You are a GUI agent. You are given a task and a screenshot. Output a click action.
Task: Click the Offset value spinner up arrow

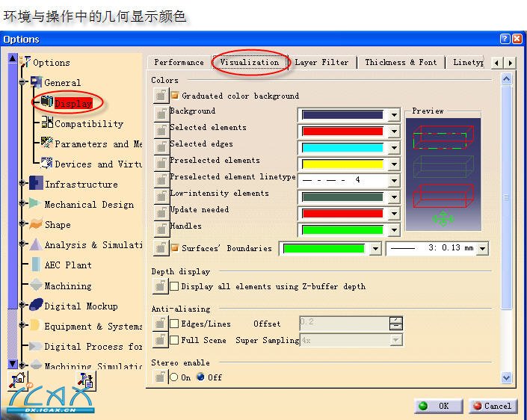(396, 320)
